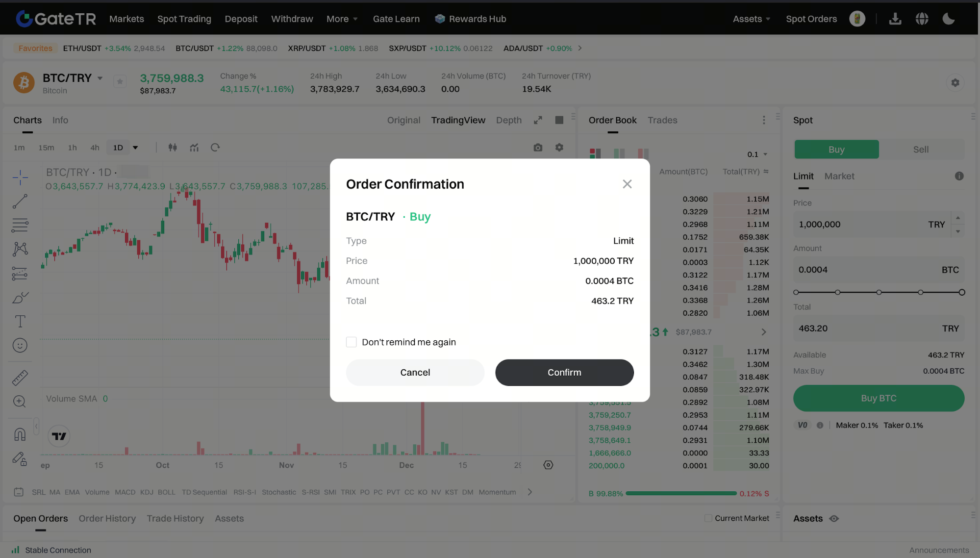Click the download app icon
980x558 pixels.
pyautogui.click(x=895, y=19)
